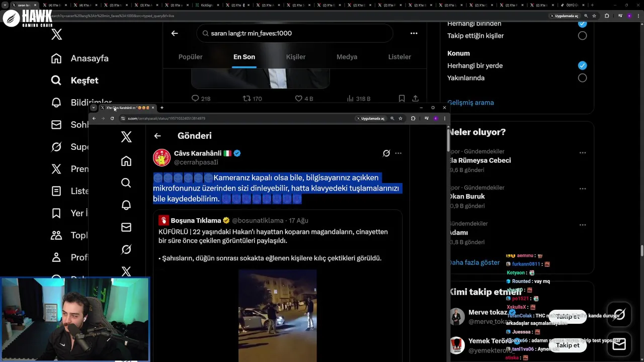Bookmark the post in search results
The height and width of the screenshot is (362, 644).
coord(401,99)
